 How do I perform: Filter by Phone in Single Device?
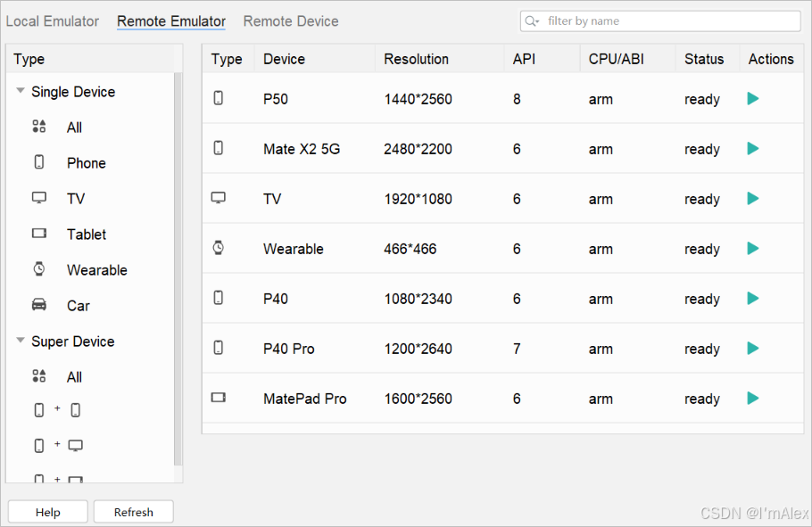86,163
